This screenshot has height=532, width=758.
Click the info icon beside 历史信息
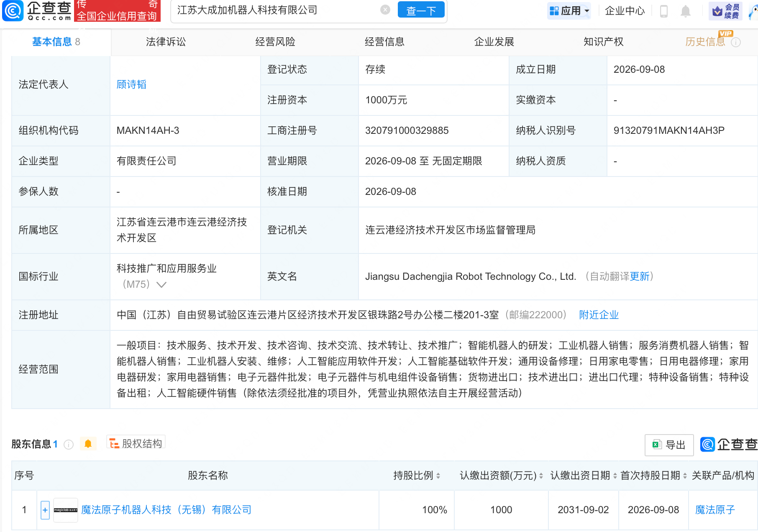[x=736, y=42]
